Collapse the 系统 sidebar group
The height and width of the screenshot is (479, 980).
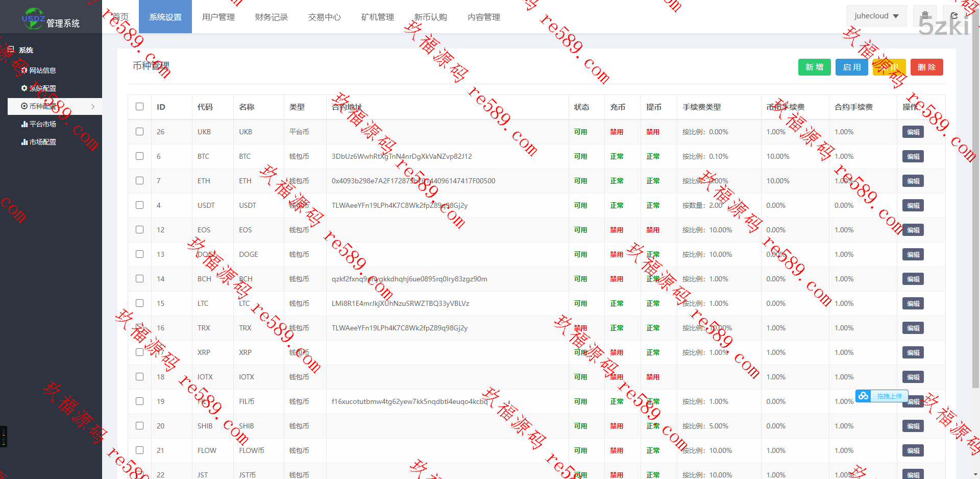coord(26,50)
